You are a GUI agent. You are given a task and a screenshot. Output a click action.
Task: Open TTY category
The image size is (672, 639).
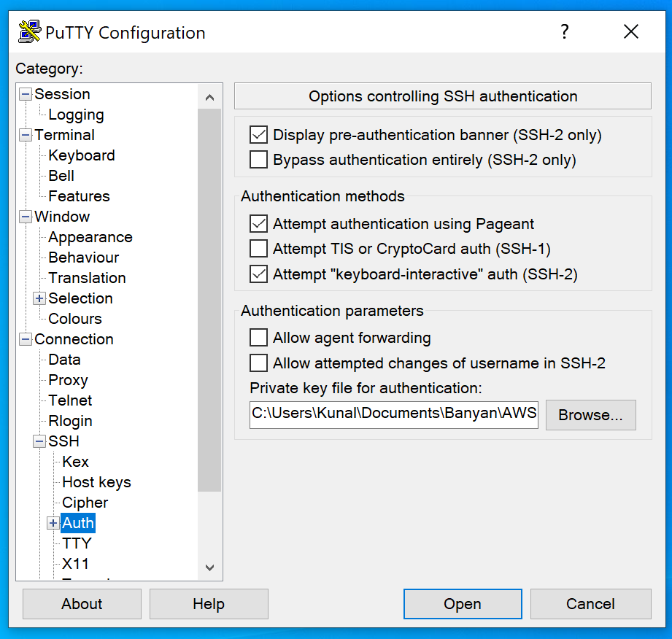point(77,544)
